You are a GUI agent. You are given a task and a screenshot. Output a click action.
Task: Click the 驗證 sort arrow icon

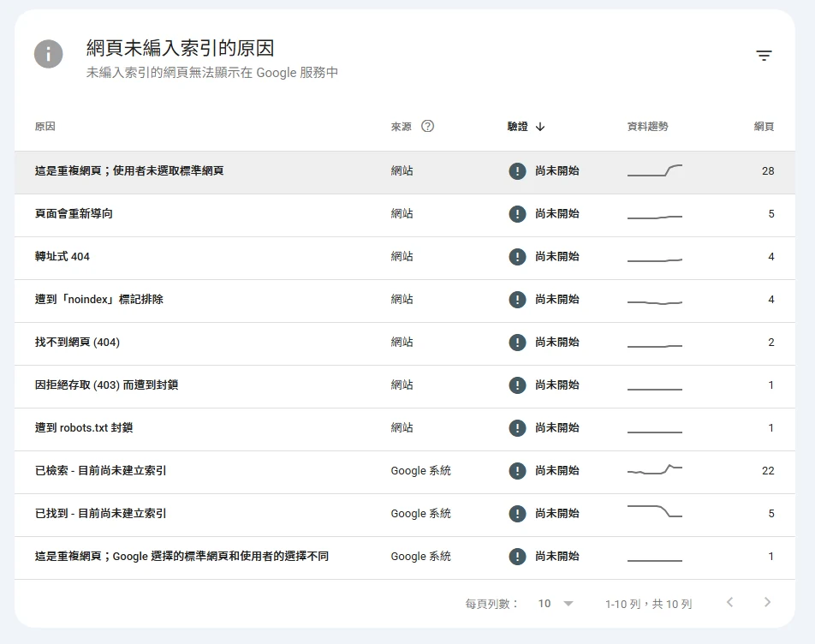(540, 127)
